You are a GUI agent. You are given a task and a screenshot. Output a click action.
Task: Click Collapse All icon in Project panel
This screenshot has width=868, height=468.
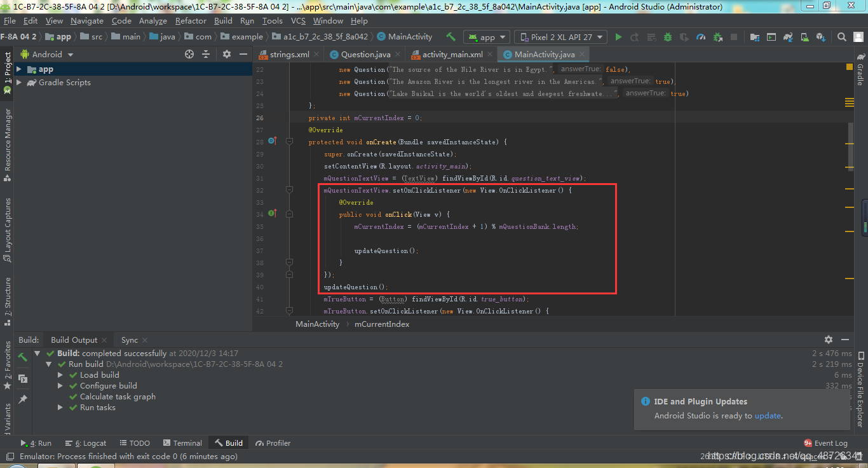pyautogui.click(x=206, y=54)
